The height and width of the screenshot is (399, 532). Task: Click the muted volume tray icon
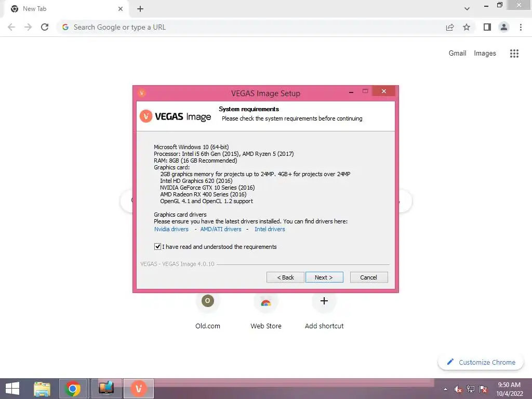coord(458,389)
